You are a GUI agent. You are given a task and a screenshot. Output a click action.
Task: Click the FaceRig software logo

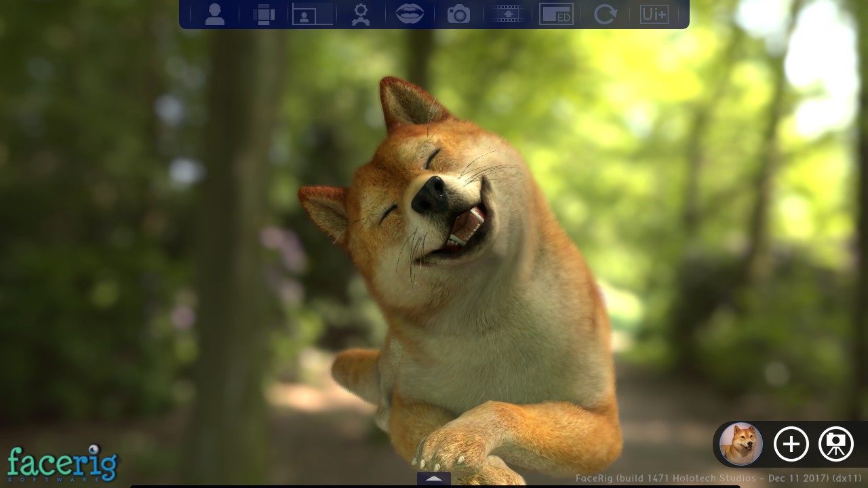coord(62,464)
